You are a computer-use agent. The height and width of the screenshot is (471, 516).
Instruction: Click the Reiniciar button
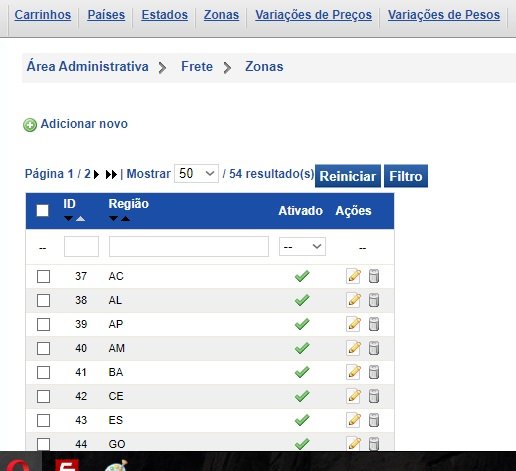(x=348, y=176)
